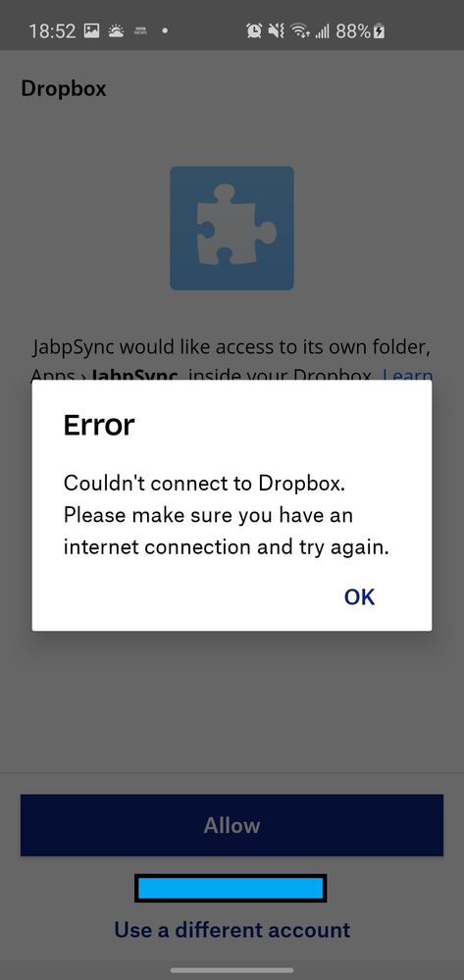
Task: Tap the BBC News notification icon
Action: pyautogui.click(x=140, y=30)
